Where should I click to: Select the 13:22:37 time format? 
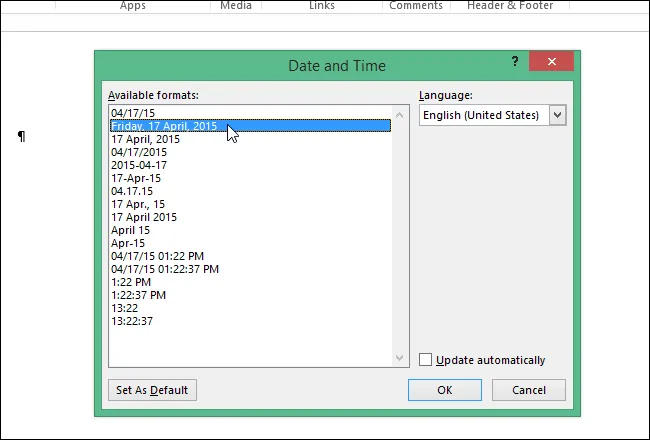[132, 321]
